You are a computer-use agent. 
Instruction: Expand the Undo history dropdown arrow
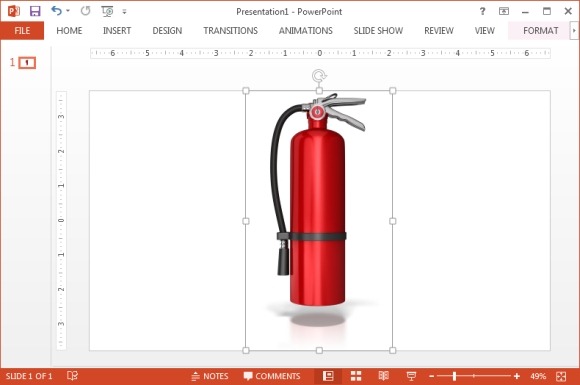(68, 11)
